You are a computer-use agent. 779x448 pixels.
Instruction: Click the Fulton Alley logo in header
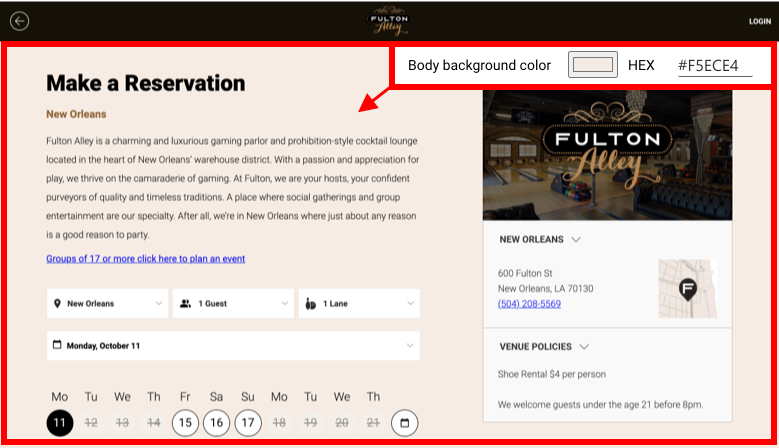389,21
